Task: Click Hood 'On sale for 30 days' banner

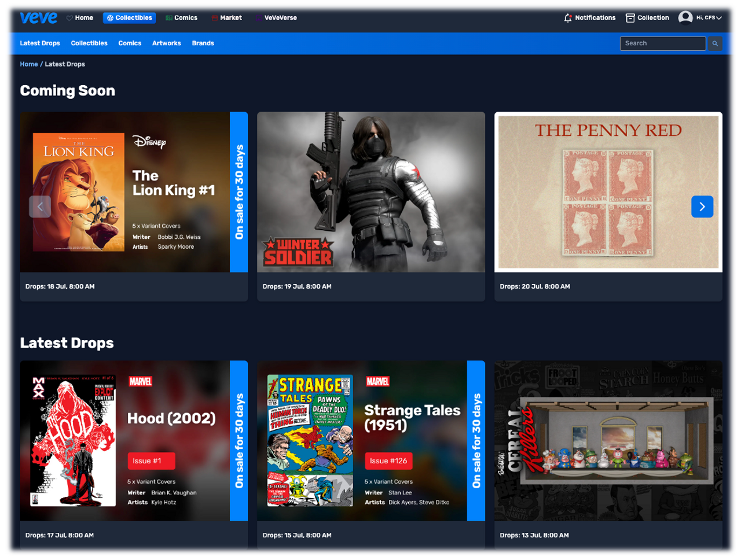Action: 239,441
